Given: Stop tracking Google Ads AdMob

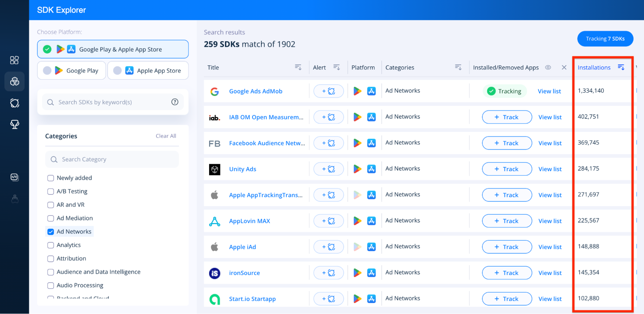Looking at the screenshot, I should [x=505, y=91].
